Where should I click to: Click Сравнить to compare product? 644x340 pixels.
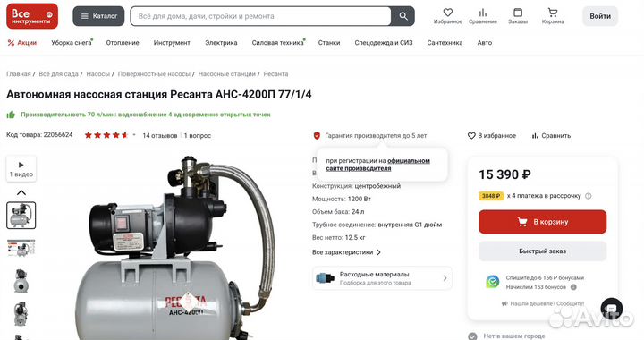(x=551, y=135)
